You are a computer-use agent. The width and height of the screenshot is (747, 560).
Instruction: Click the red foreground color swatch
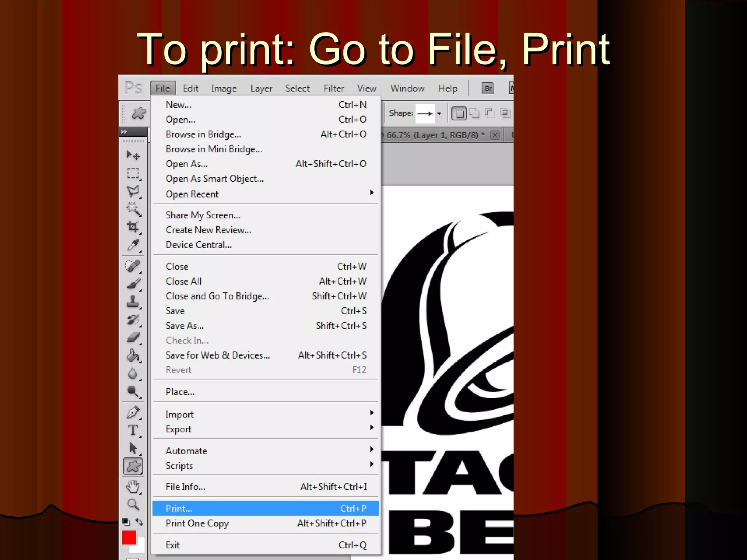128,537
